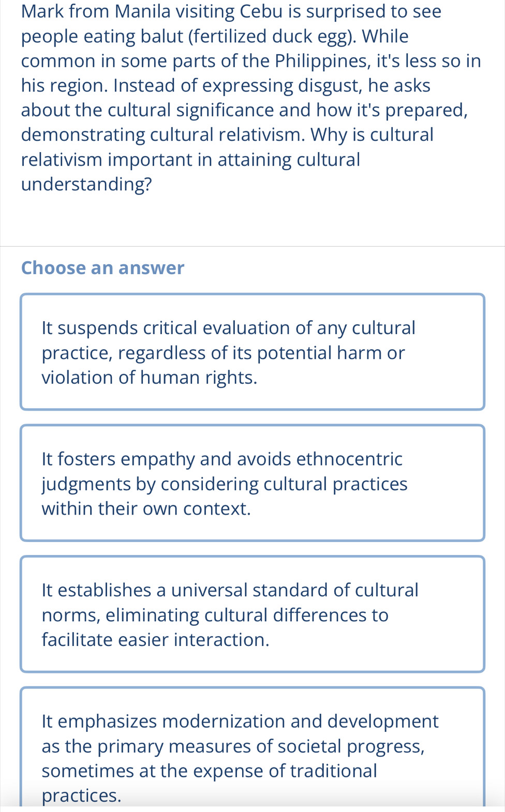
Task: Click the line 'It establishes a universal standard of cultural'
Action: 230,590
